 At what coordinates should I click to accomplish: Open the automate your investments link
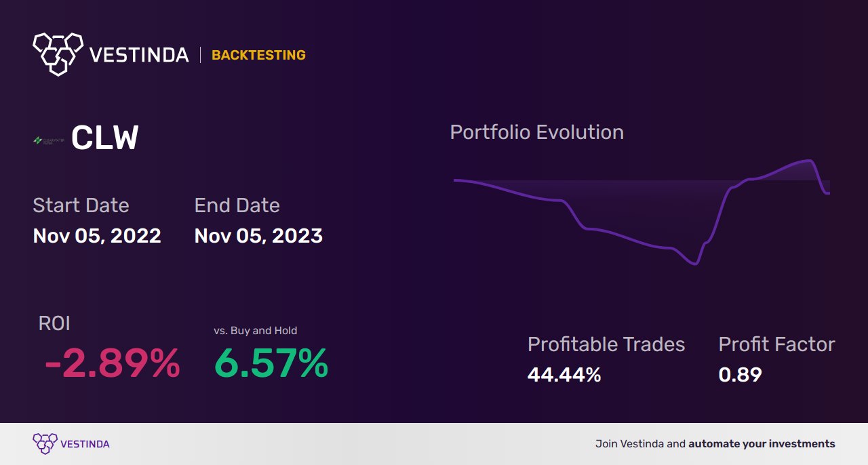(762, 444)
